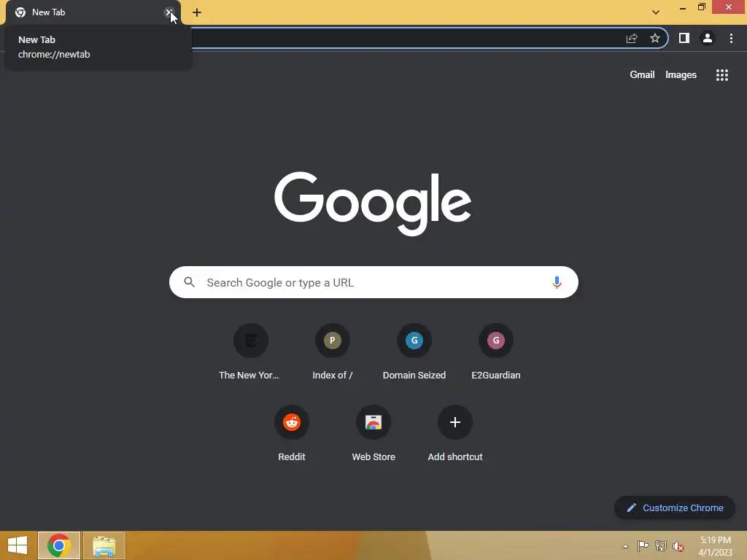Open network status tray icon
The image size is (747, 560).
point(661,546)
